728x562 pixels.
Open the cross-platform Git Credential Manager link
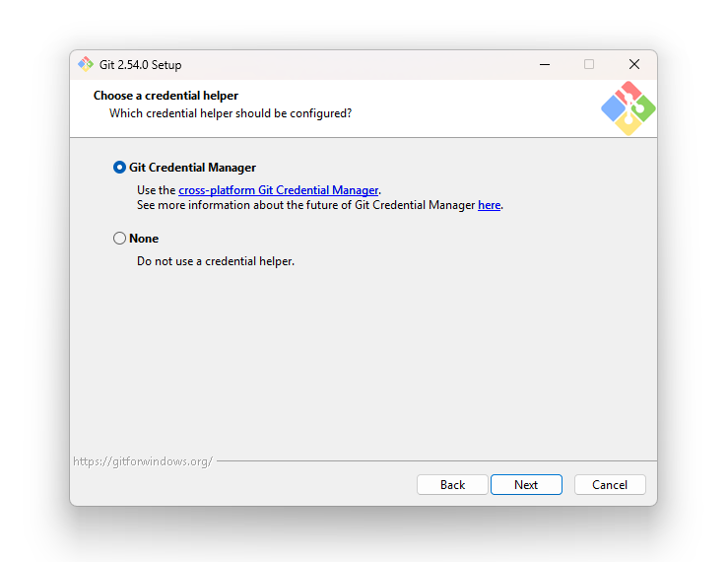(x=278, y=190)
